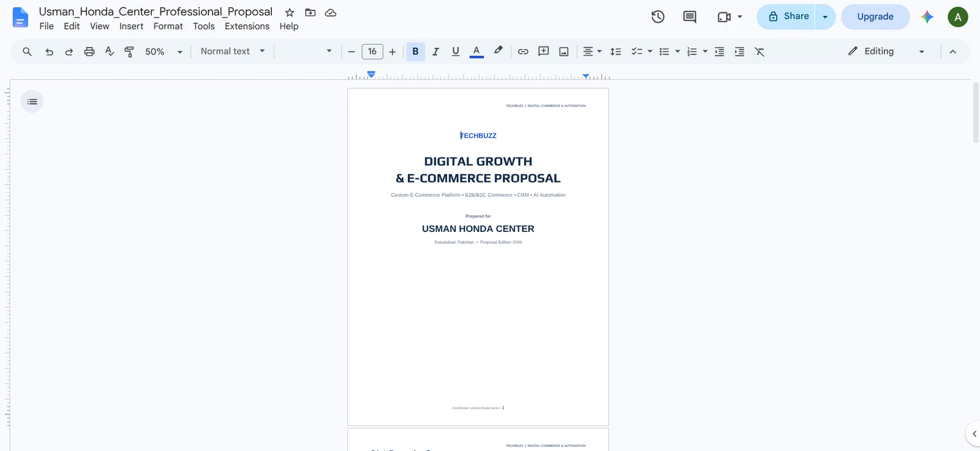Clear formatting icon in toolbar
The image size is (980, 451).
(759, 51)
